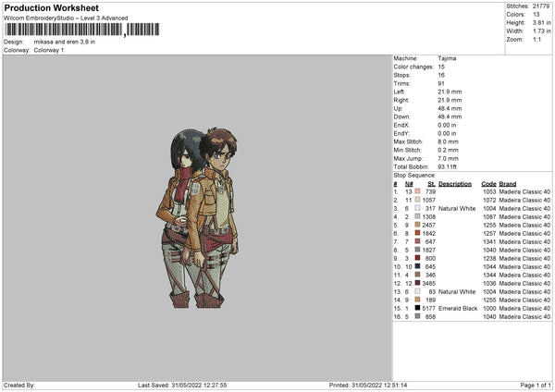This screenshot has height=392, width=555.
Task: Select stitch count 5177 in stop row 15
Action: point(428,309)
